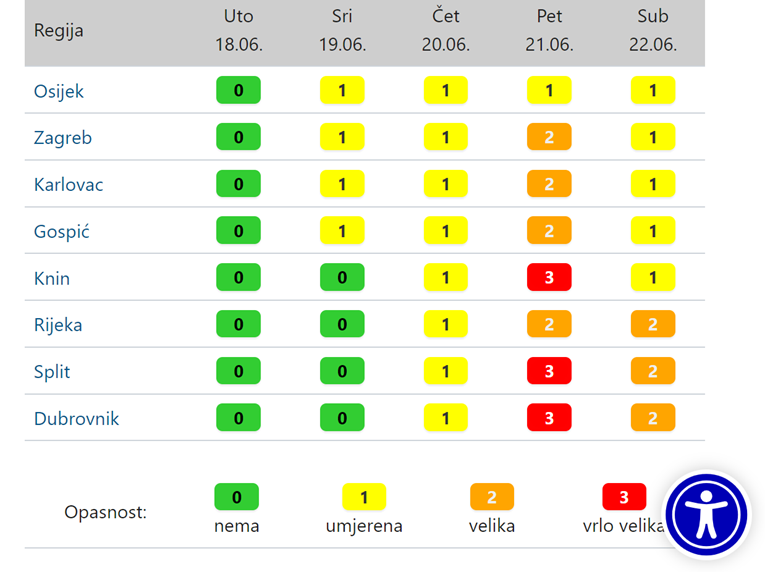765x572 pixels.
Task: Open the accessibility options icon
Action: 706,515
